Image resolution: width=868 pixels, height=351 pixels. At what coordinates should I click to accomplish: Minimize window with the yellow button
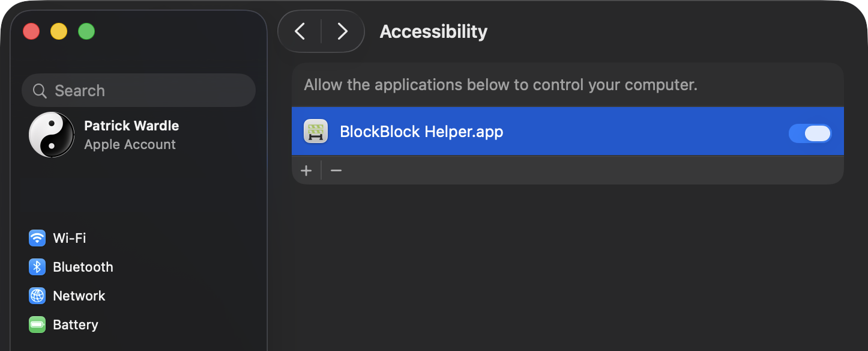click(59, 31)
